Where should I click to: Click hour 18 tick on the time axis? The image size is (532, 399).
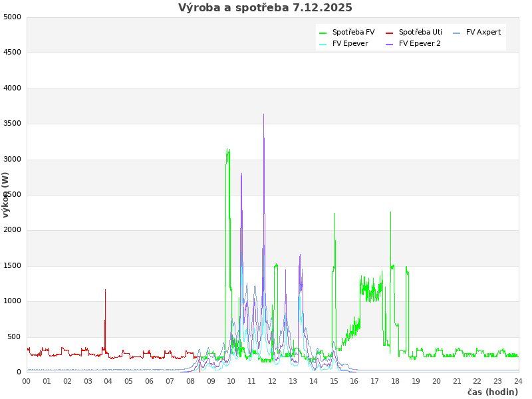pyautogui.click(x=396, y=381)
